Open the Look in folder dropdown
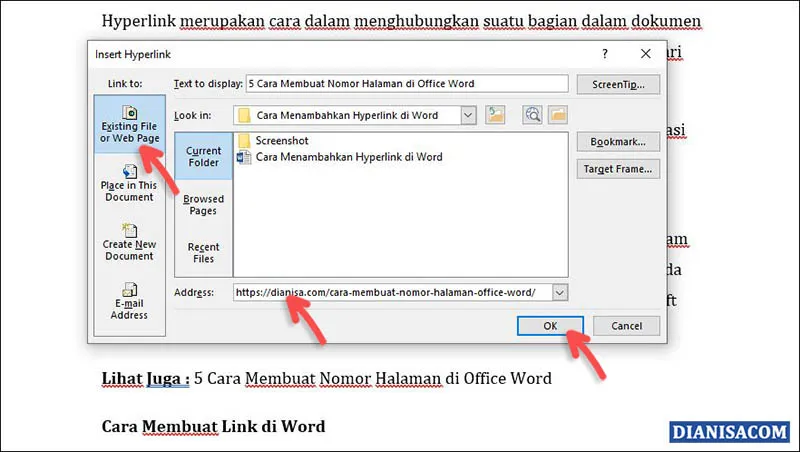Image resolution: width=800 pixels, height=452 pixels. pyautogui.click(x=468, y=115)
